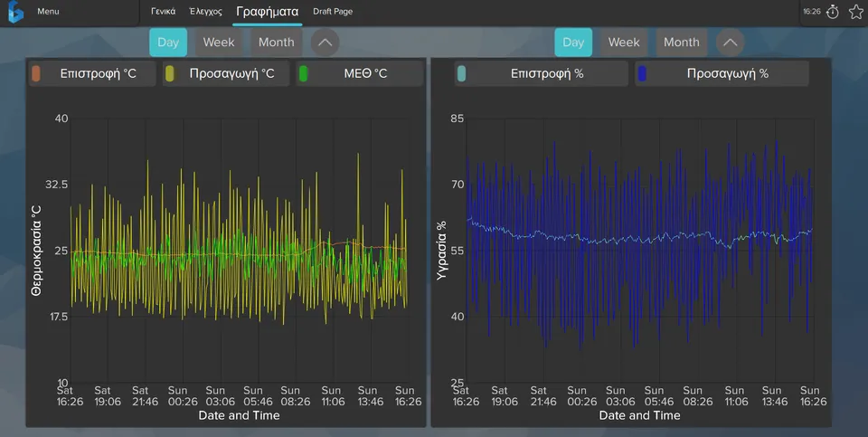Screen dimensions: 868x437
Task: Select Month range for humidity chart
Action: click(682, 43)
